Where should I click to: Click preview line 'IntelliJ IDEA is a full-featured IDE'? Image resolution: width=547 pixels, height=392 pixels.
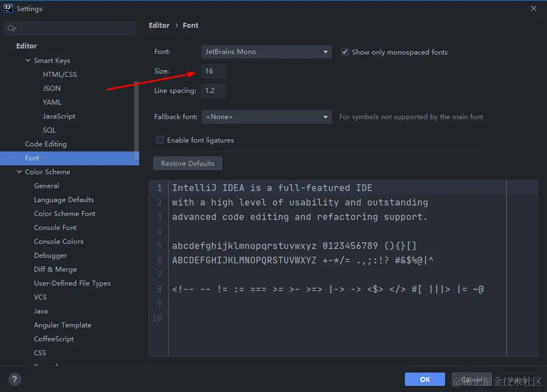272,188
